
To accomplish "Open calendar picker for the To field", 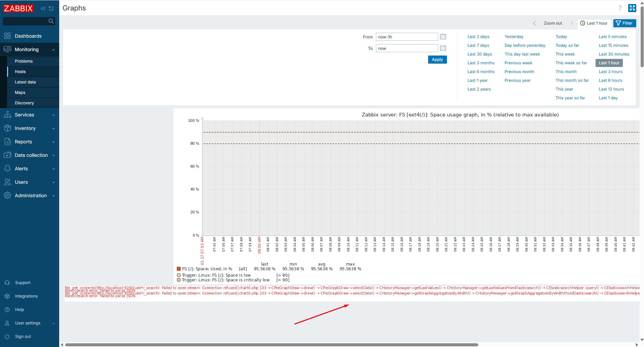I will click(443, 48).
